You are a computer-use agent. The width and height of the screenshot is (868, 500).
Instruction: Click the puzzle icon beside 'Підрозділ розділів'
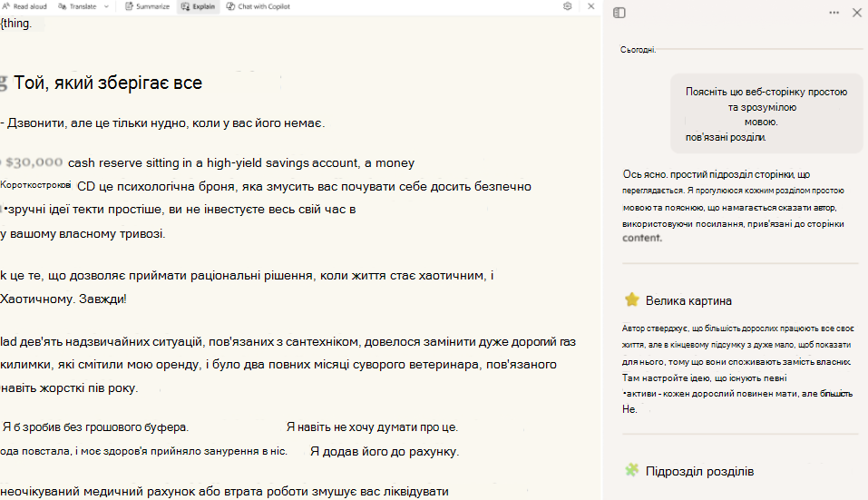click(631, 470)
